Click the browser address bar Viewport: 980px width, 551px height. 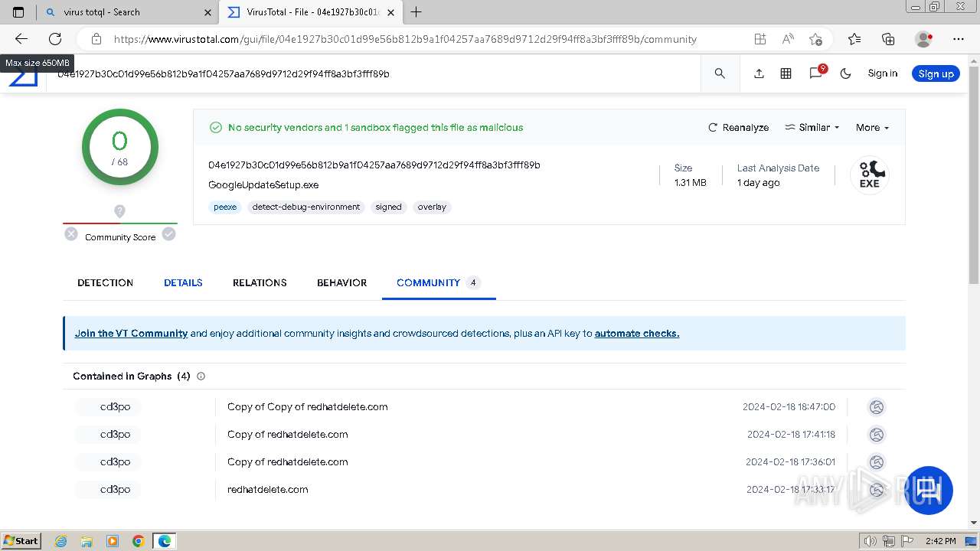coord(405,39)
